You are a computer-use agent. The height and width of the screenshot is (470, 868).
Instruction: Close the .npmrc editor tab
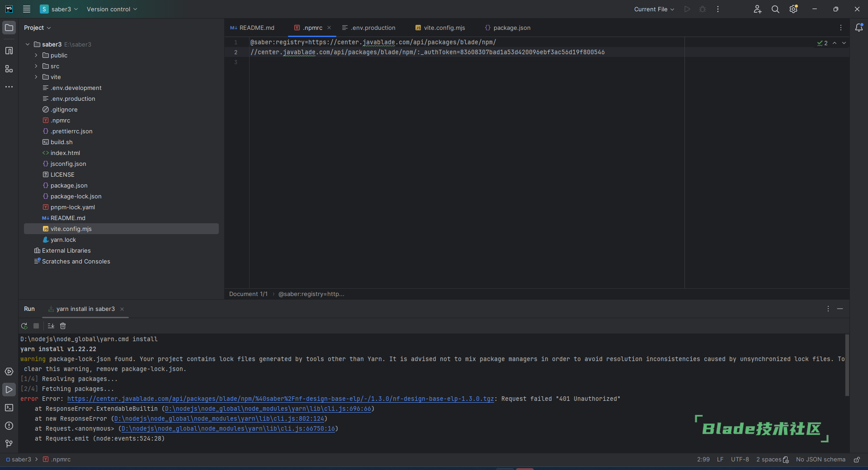pyautogui.click(x=329, y=28)
